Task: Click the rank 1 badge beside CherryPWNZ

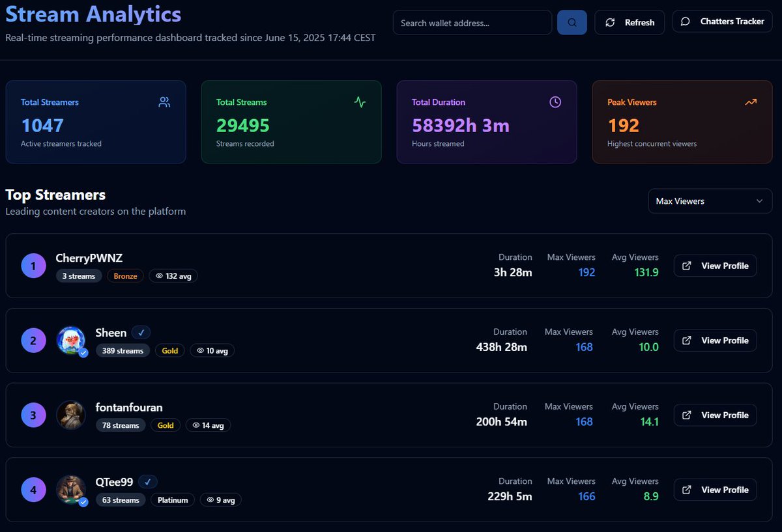Action: [x=33, y=266]
